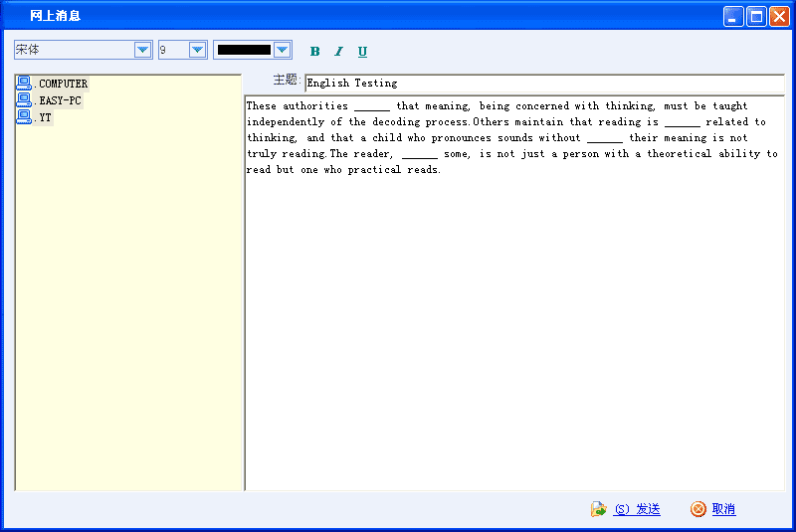Image resolution: width=796 pixels, height=532 pixels.
Task: Toggle underline formatting with the U button
Action: (362, 52)
